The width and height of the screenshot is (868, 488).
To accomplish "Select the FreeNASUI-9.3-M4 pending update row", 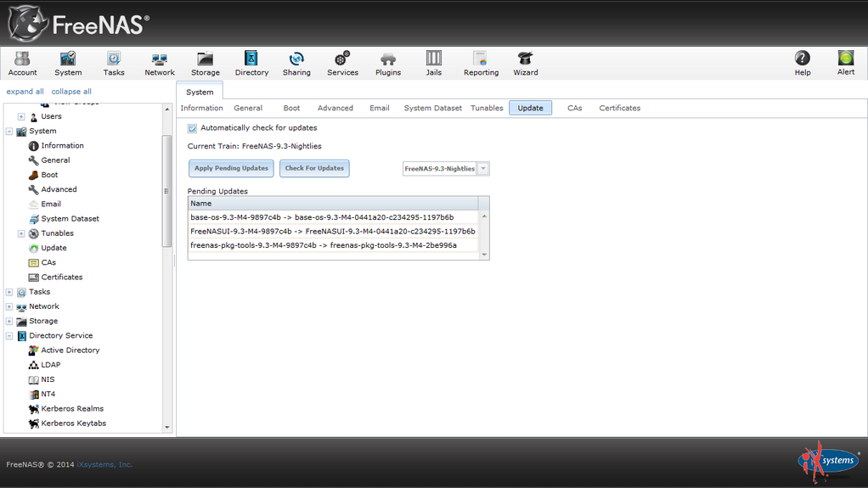I will point(333,232).
